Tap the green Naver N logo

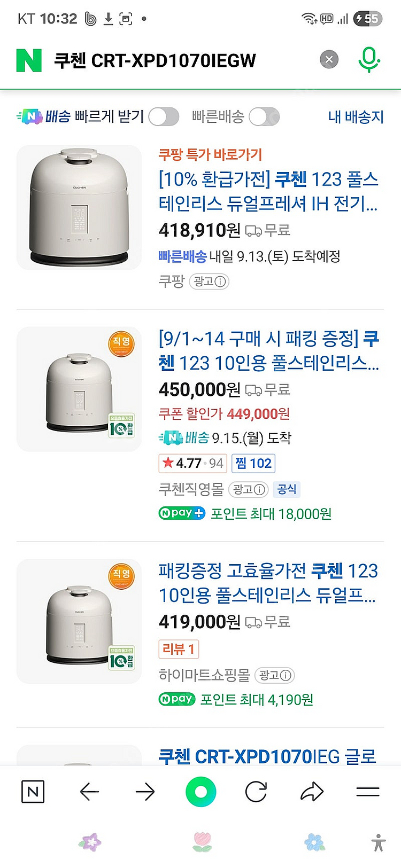[29, 60]
